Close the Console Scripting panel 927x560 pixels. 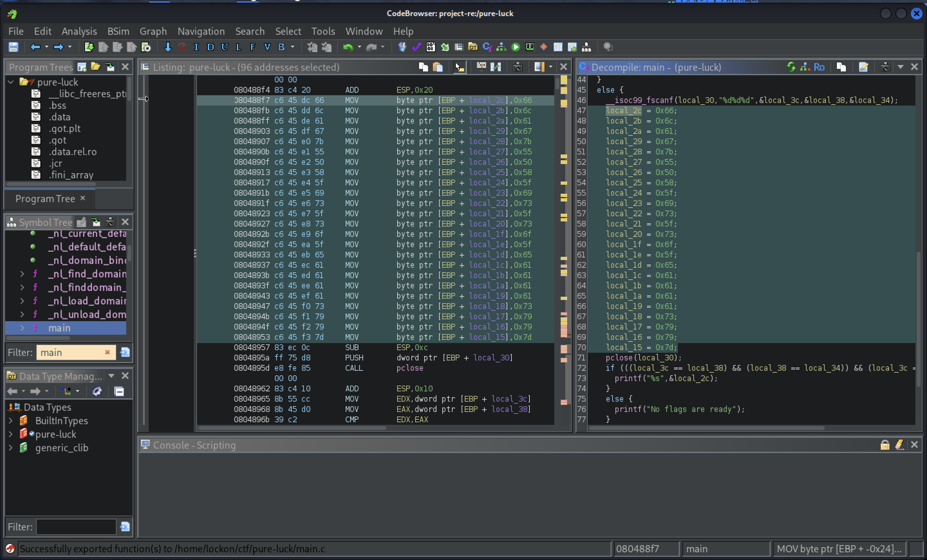914,445
